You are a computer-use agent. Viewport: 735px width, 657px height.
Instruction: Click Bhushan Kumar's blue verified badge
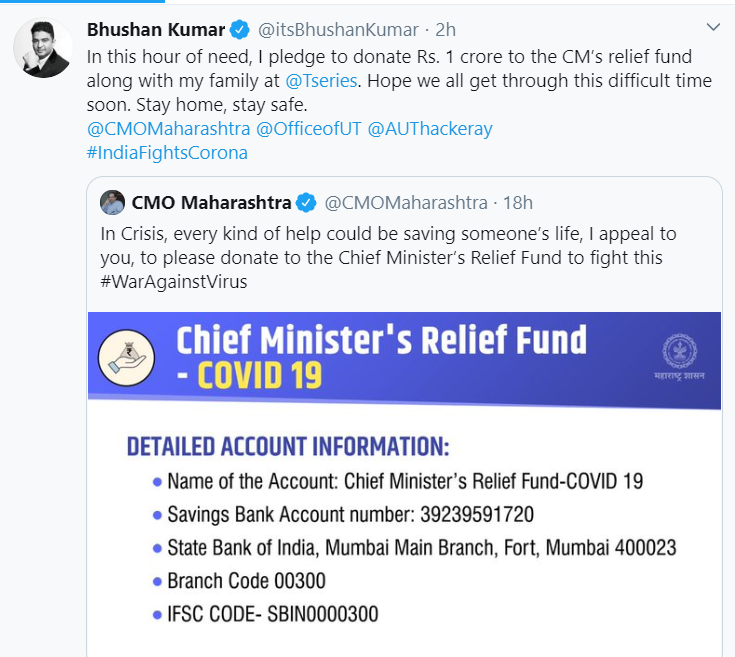239,29
